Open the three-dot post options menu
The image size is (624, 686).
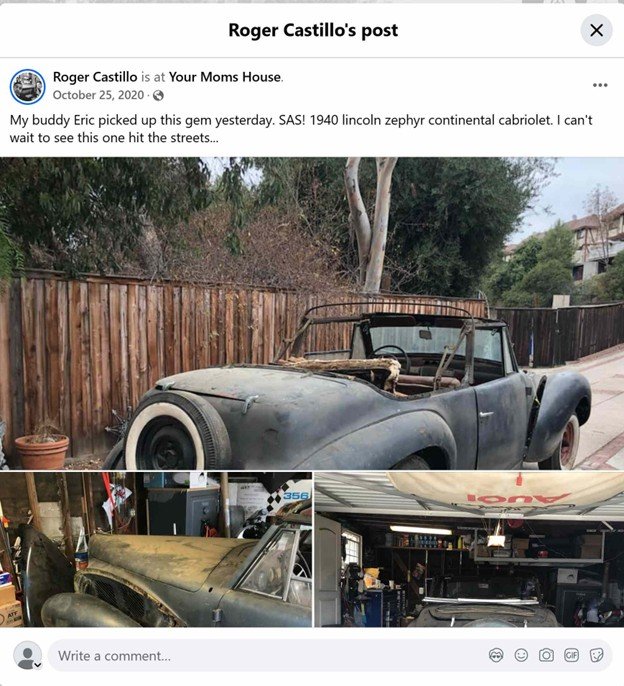coord(600,85)
